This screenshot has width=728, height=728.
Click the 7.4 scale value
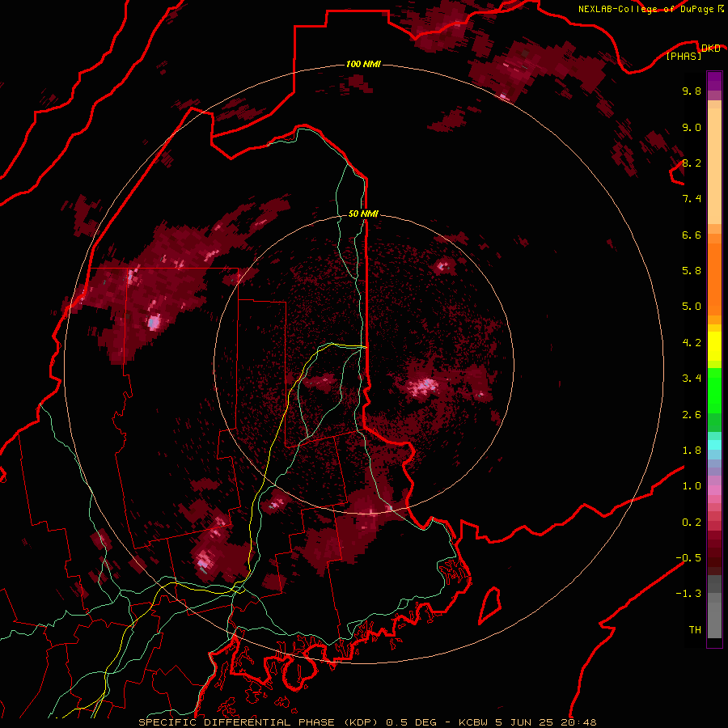(692, 199)
